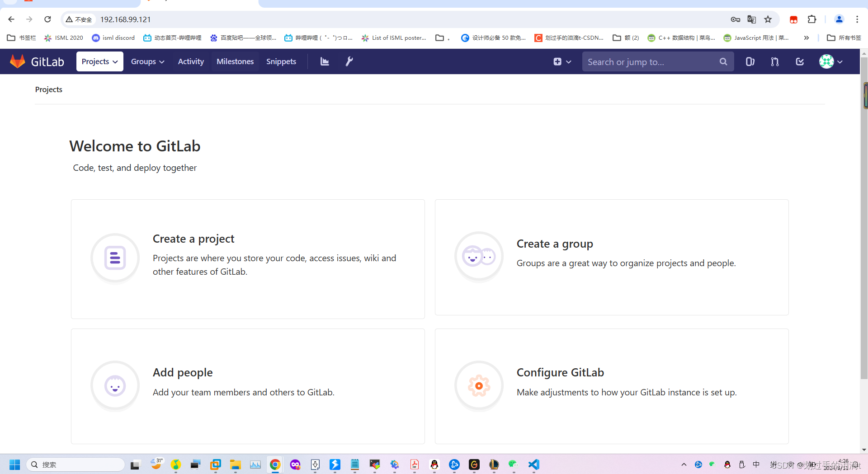Go forward in the browser
This screenshot has height=474, width=868.
[x=29, y=19]
